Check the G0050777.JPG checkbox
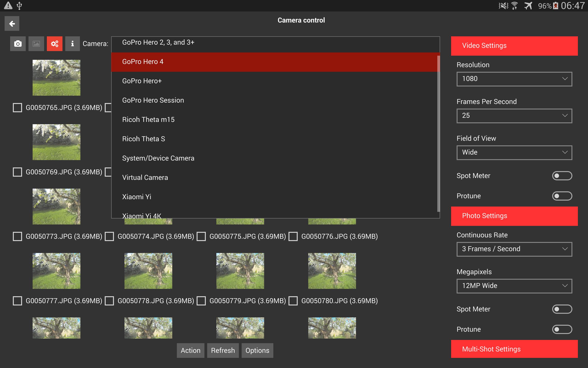 click(x=17, y=301)
